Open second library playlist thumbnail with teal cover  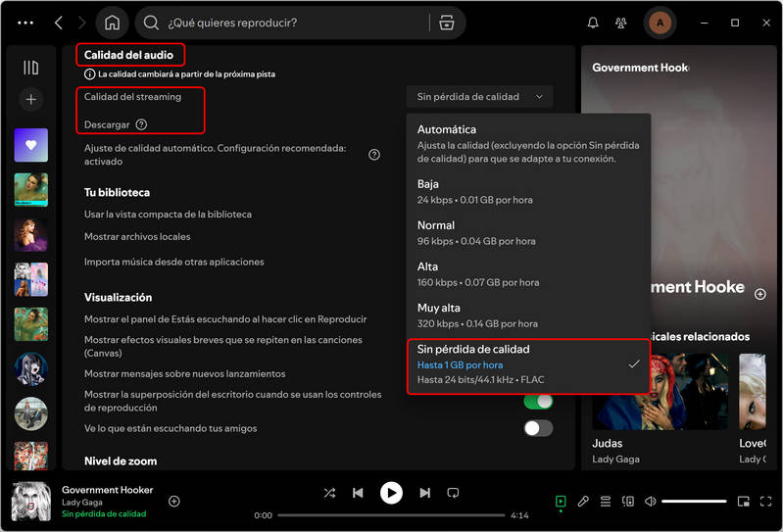coord(31,190)
